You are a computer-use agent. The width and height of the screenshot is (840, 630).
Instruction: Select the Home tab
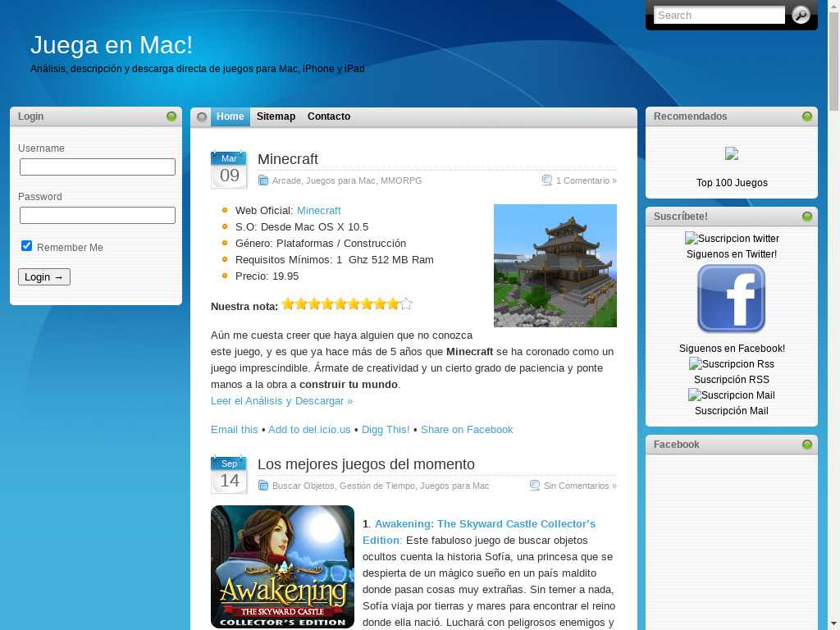coord(231,116)
